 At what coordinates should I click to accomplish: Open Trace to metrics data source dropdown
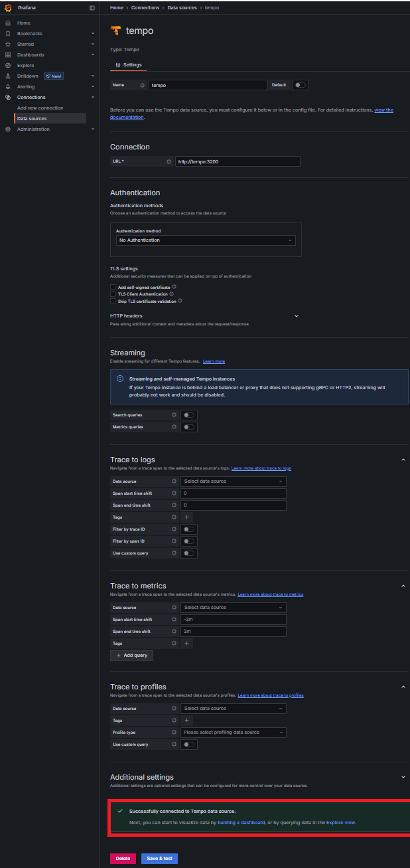(234, 608)
